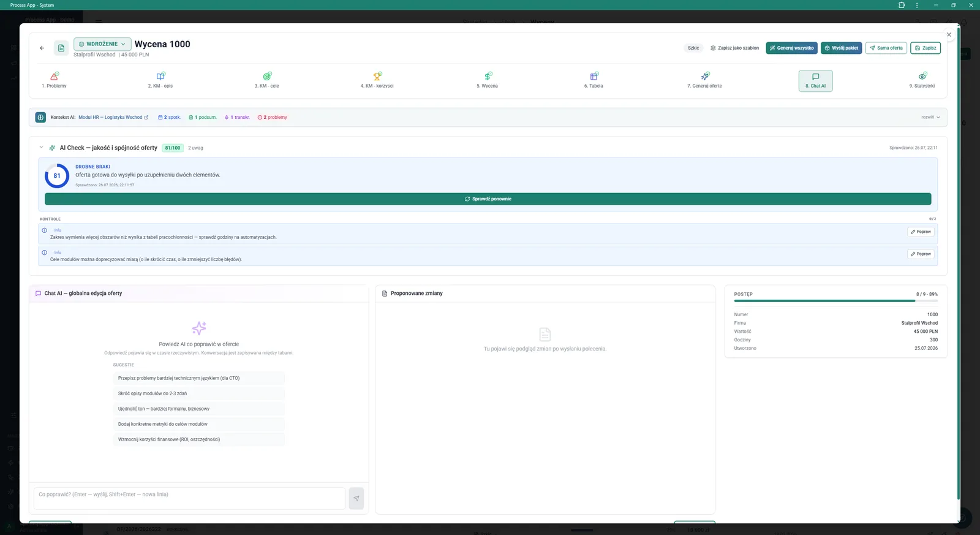Click Zapisz jako szablon
The height and width of the screenshot is (535, 980).
734,48
